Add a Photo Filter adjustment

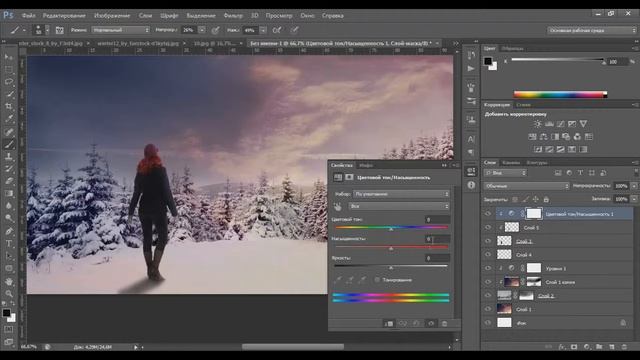tap(566, 137)
